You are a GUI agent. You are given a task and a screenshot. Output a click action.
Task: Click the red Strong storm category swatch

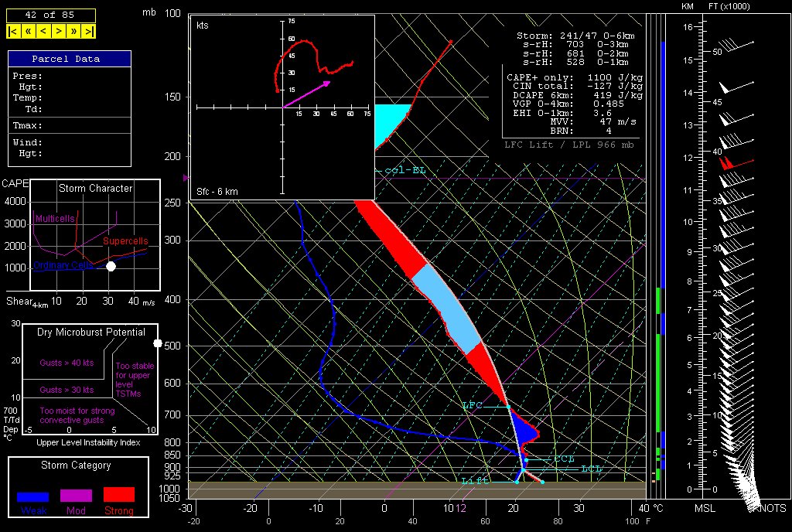(118, 494)
